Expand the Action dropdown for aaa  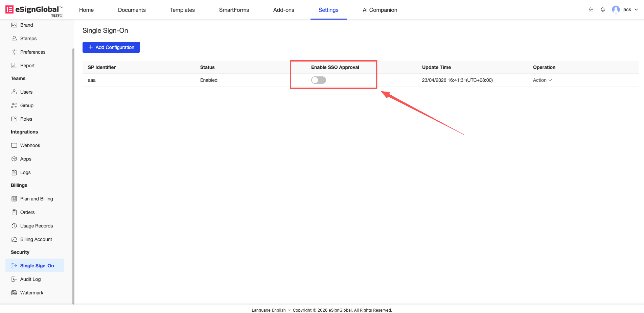(542, 80)
